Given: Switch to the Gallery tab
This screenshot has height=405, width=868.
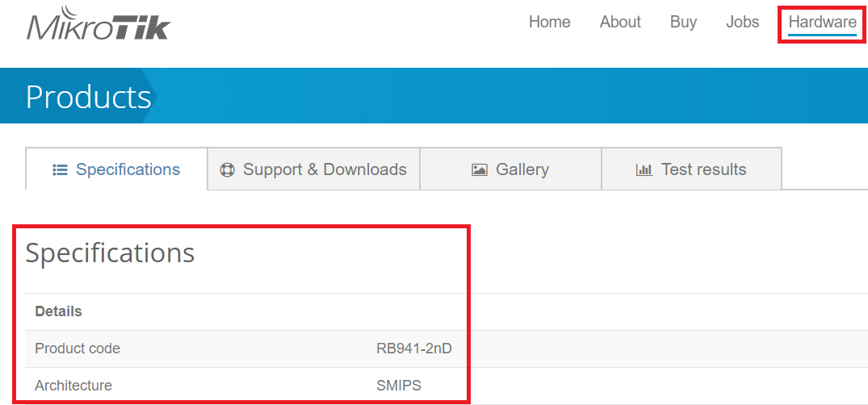Looking at the screenshot, I should click(x=510, y=169).
